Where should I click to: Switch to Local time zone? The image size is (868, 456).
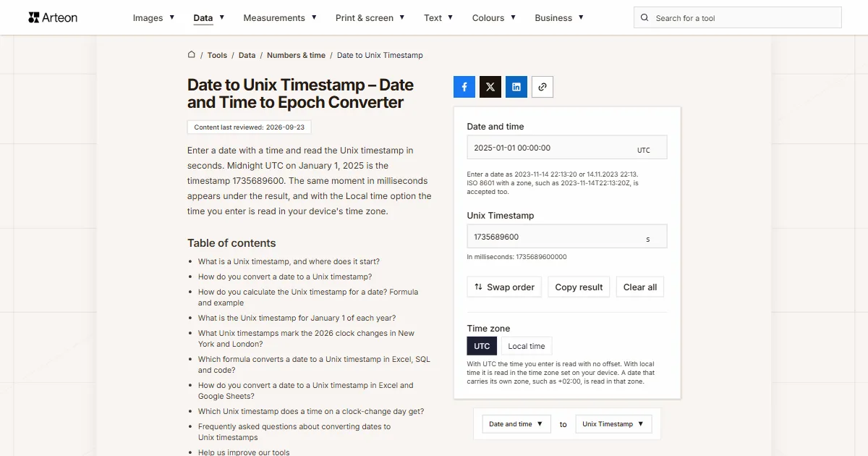click(x=527, y=346)
